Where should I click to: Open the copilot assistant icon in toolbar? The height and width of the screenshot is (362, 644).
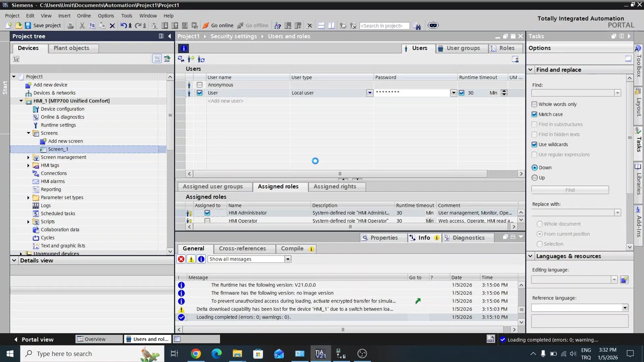pyautogui.click(x=433, y=26)
